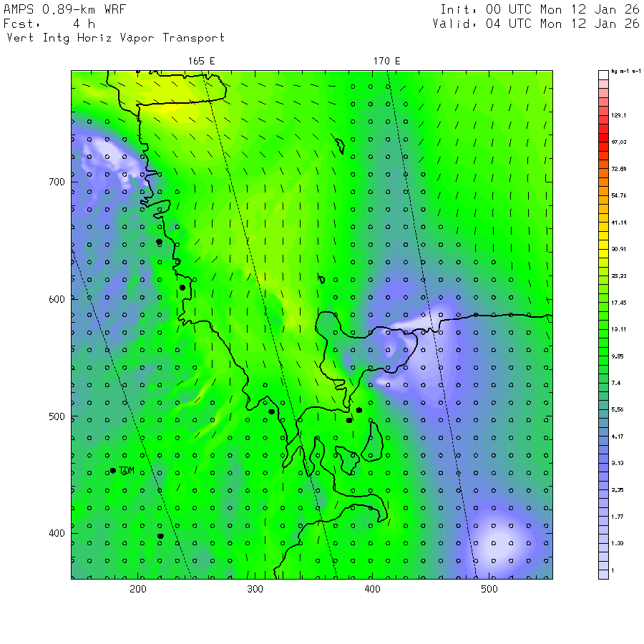Select the 600 tick label on vertical axis
Screen dimensions: 644x644
point(57,299)
